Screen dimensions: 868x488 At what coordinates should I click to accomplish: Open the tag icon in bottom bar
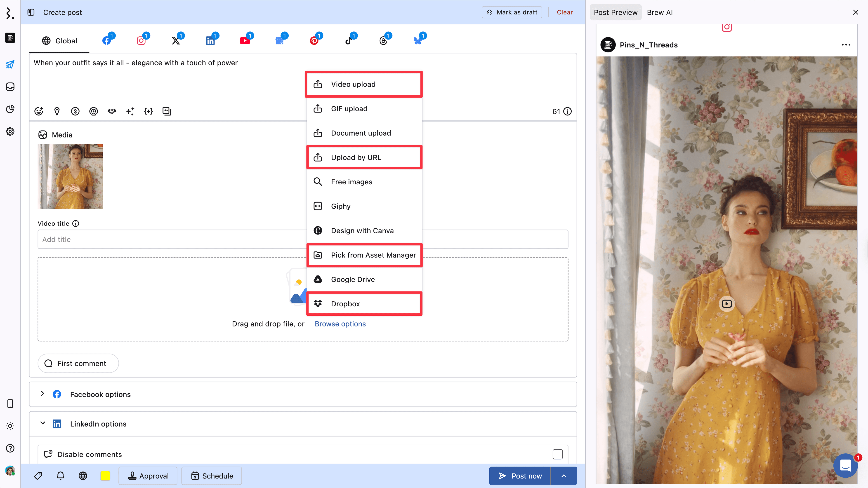pyautogui.click(x=38, y=476)
